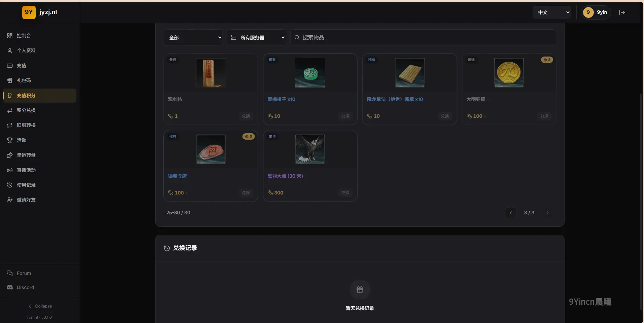Click the 9Y logo badge
This screenshot has height=323, width=644.
(x=29, y=12)
